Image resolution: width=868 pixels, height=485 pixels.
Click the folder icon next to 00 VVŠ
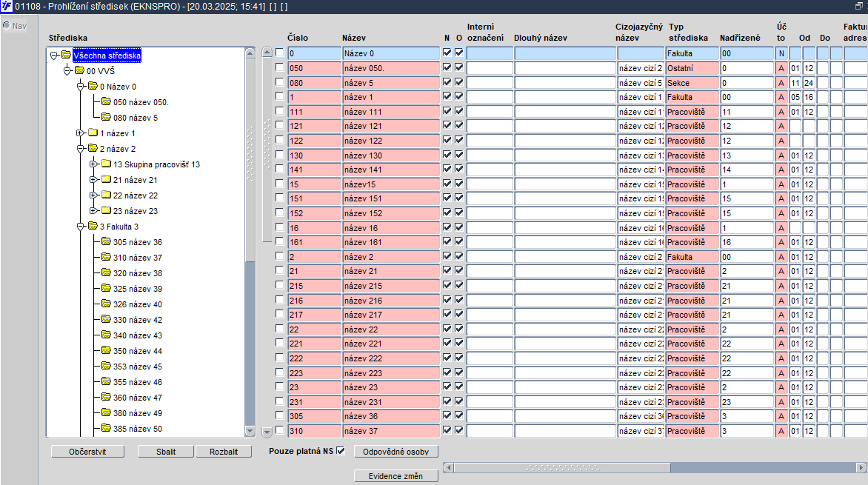(80, 70)
